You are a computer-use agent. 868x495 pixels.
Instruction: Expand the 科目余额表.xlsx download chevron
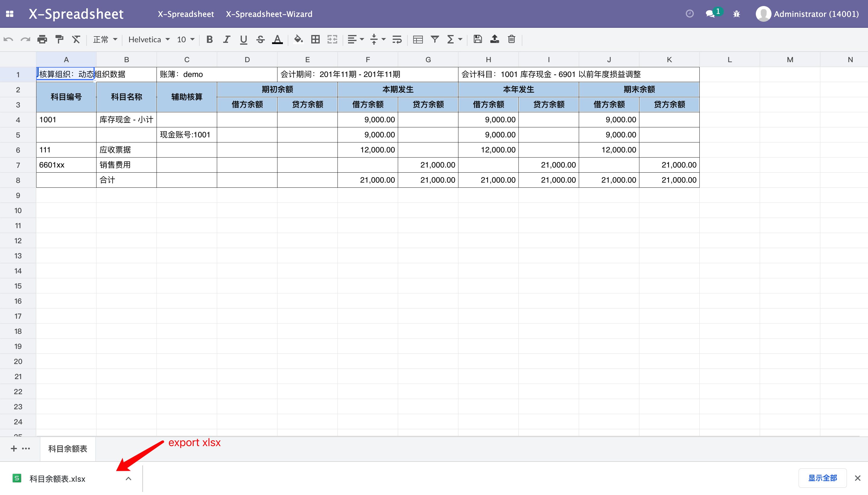pos(128,478)
